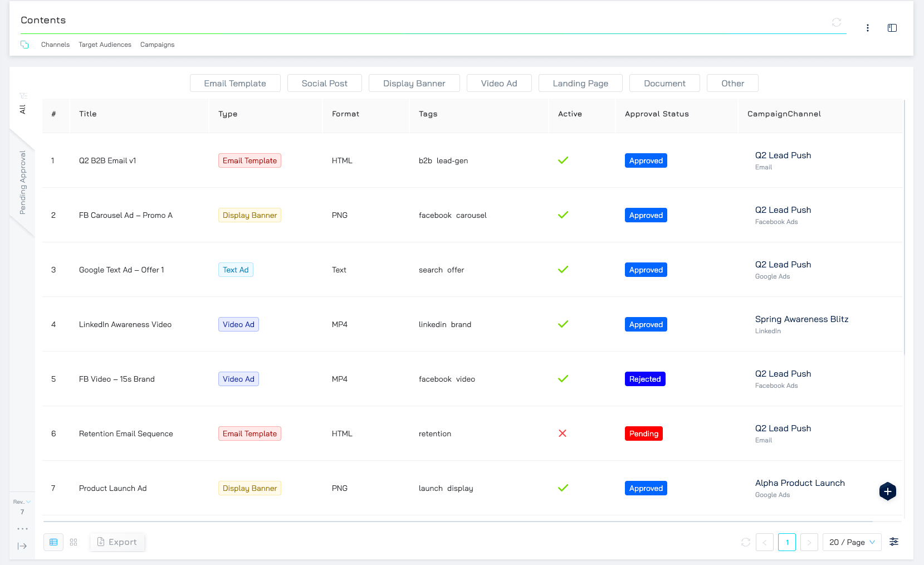Expand the sidebar ellipsis more options

click(x=22, y=529)
